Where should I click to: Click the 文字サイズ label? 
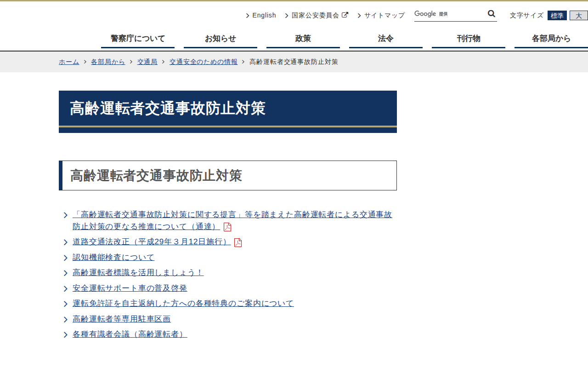[x=526, y=16]
